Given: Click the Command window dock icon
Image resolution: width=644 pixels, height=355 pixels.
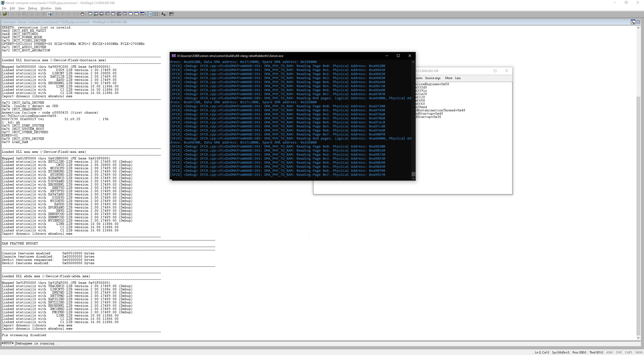Looking at the screenshot, I should (633, 22).
